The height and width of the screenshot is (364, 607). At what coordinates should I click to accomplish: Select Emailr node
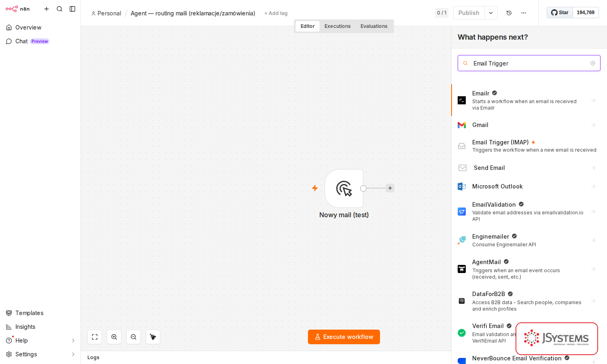click(529, 100)
